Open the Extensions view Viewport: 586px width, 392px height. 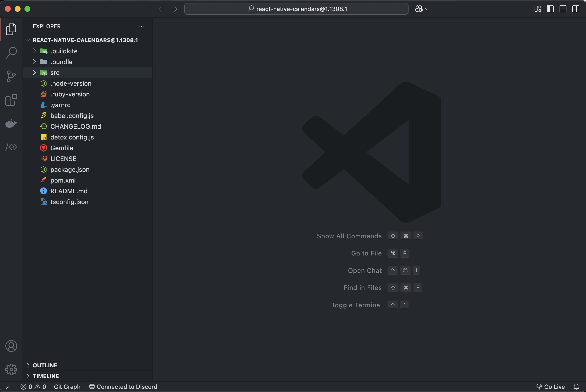click(x=11, y=100)
